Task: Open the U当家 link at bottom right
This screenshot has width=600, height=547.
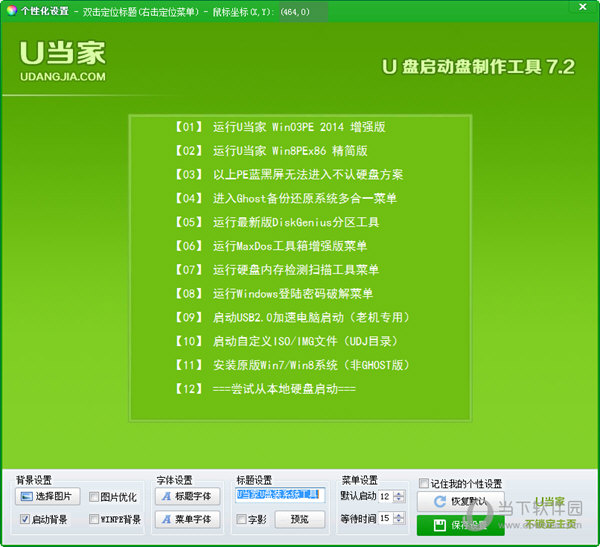Action: 549,501
